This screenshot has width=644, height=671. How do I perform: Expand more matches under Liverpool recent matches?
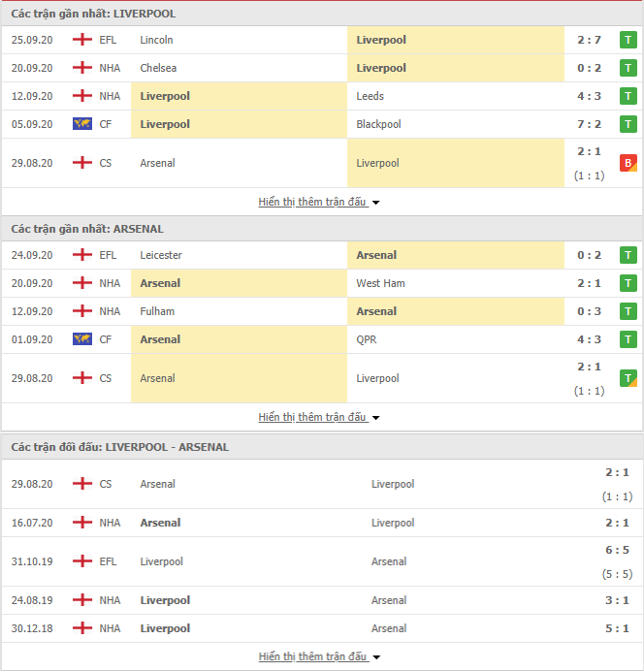pyautogui.click(x=318, y=202)
